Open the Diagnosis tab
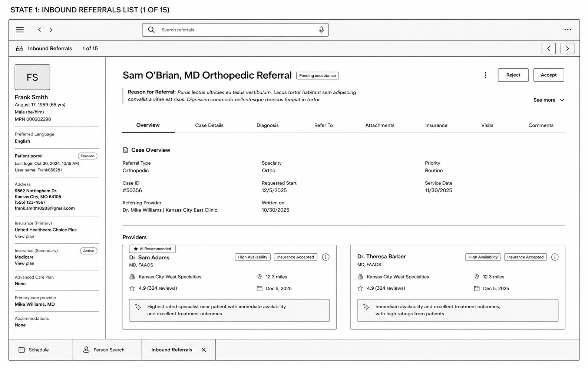588x368 pixels. 267,125
